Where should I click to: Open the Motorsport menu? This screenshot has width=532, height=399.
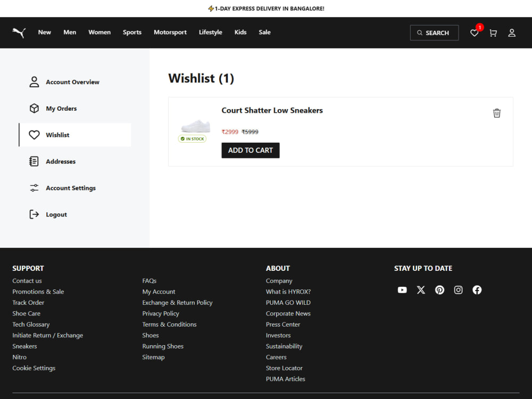click(170, 32)
